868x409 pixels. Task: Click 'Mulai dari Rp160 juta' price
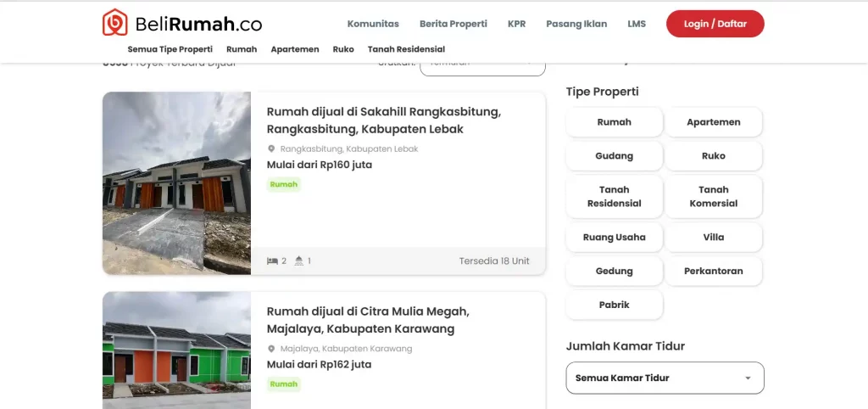click(320, 165)
